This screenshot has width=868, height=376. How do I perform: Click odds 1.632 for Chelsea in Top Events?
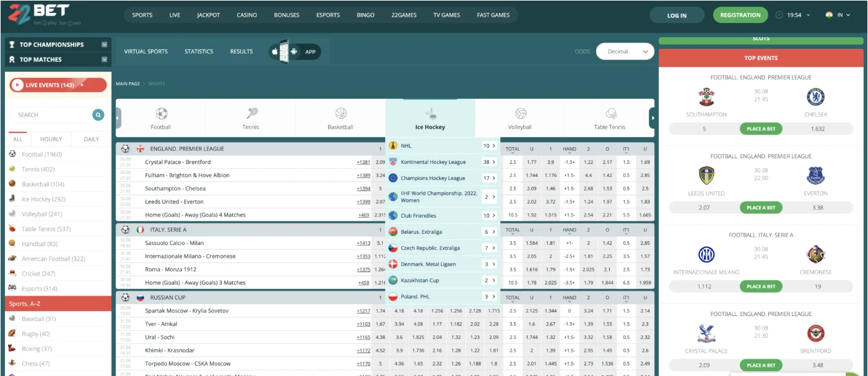[x=817, y=129]
